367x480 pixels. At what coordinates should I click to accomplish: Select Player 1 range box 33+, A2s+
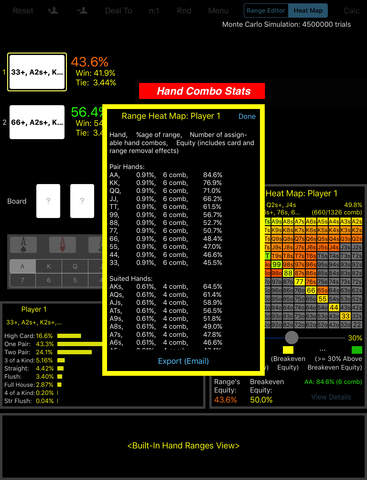37,72
